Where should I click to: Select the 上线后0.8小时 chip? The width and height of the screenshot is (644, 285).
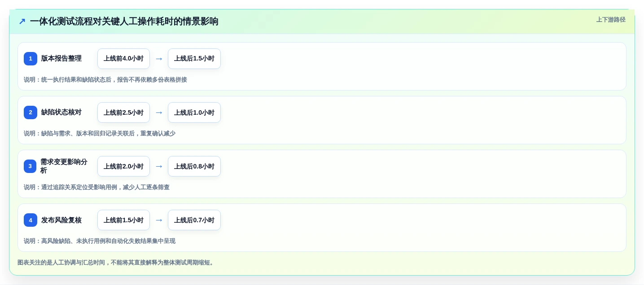[194, 166]
